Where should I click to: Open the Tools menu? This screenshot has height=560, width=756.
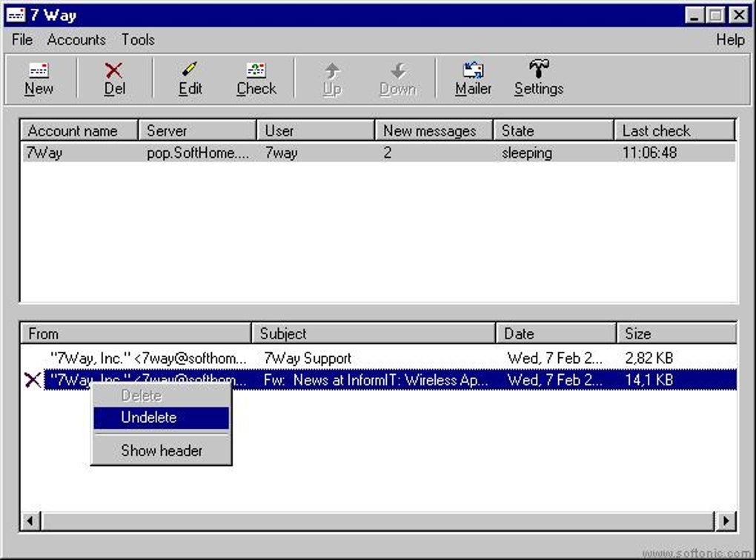tap(138, 39)
